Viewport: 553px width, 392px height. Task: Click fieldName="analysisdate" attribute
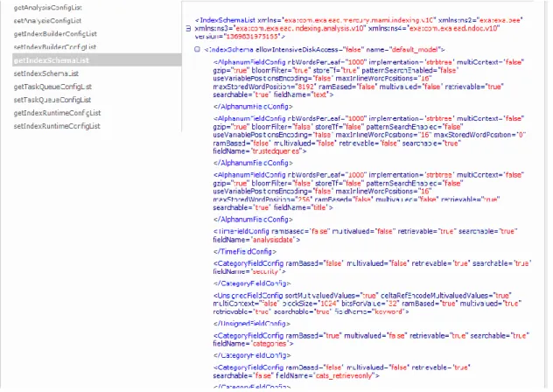pos(256,240)
